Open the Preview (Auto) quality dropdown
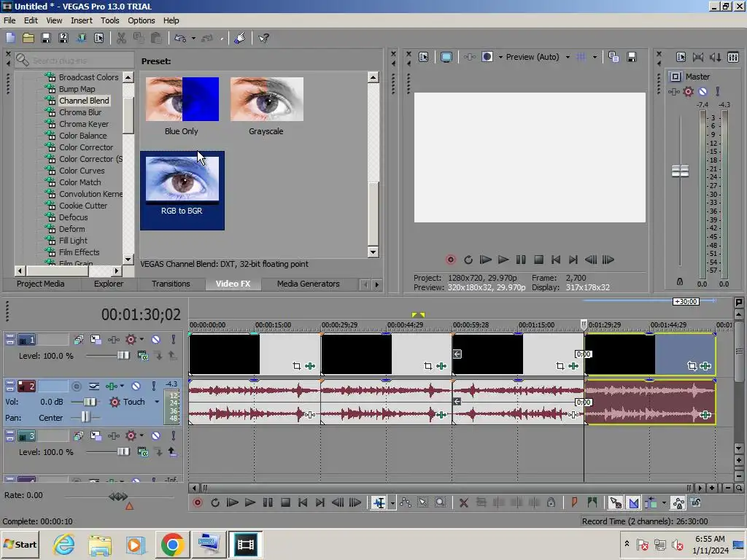The height and width of the screenshot is (560, 747). point(568,57)
